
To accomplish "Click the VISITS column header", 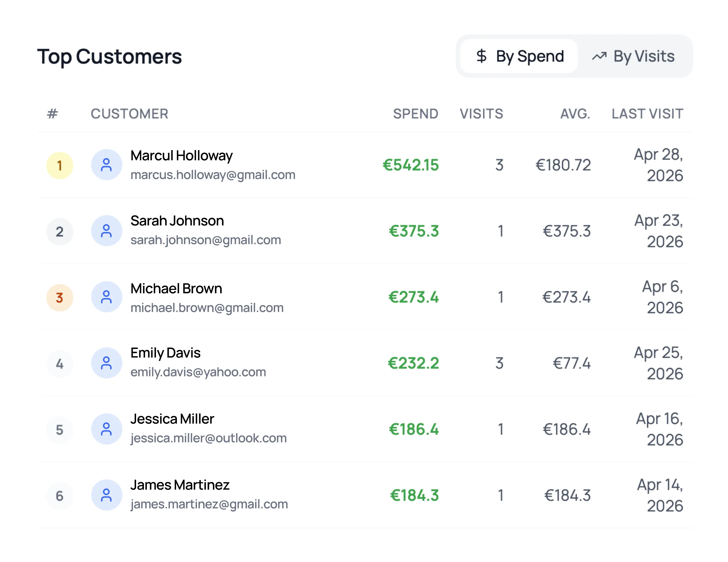I will (x=481, y=114).
